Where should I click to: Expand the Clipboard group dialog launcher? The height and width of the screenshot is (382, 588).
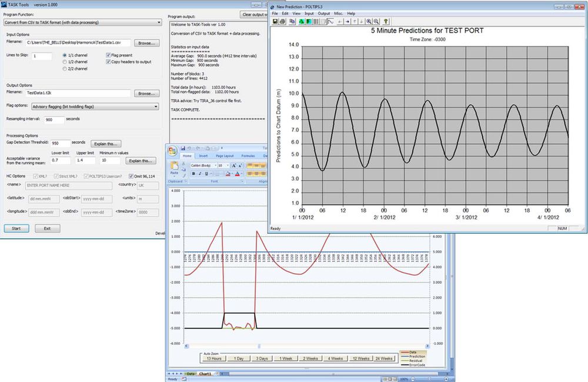(x=186, y=181)
